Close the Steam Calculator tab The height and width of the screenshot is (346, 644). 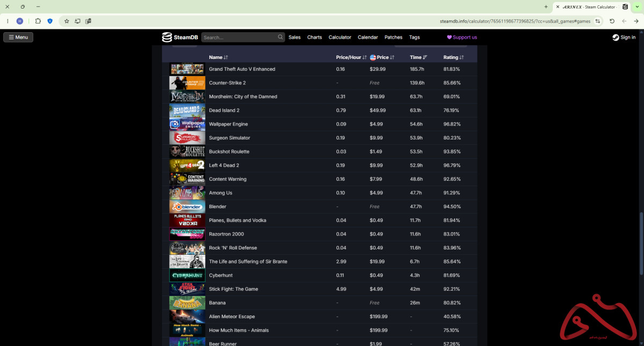pyautogui.click(x=558, y=7)
